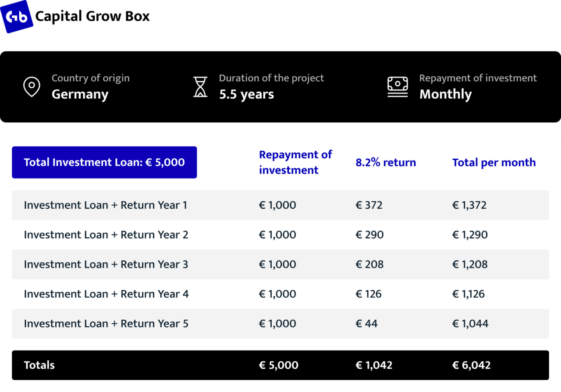Click Investment Loan + Return Year 4 row
This screenshot has width=561, height=392.
click(280, 294)
